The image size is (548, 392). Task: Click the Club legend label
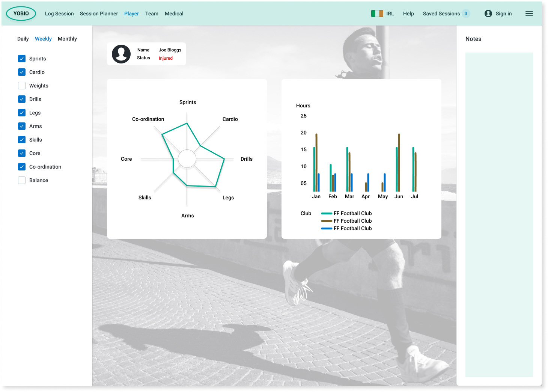pyautogui.click(x=306, y=213)
